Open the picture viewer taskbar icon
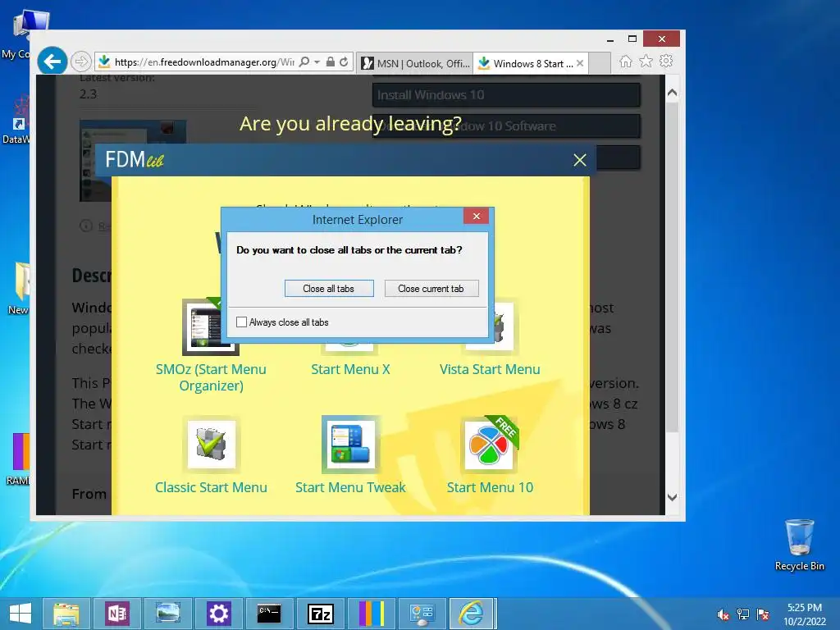The height and width of the screenshot is (630, 840). click(167, 614)
